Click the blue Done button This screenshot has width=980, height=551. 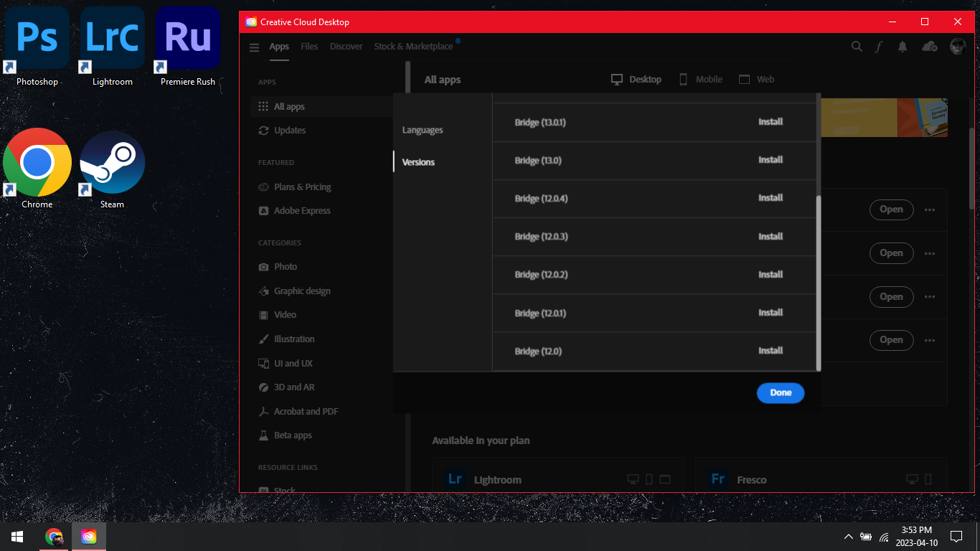pyautogui.click(x=781, y=392)
